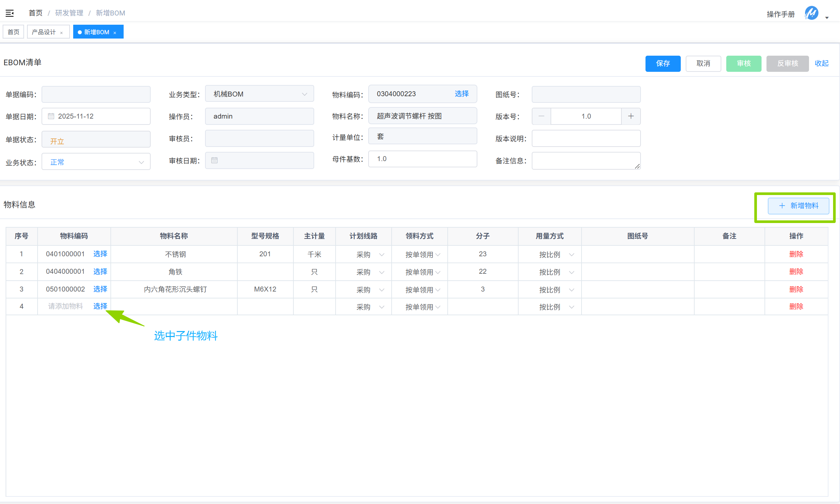Click calendar icon in 单据日期 field

point(51,116)
